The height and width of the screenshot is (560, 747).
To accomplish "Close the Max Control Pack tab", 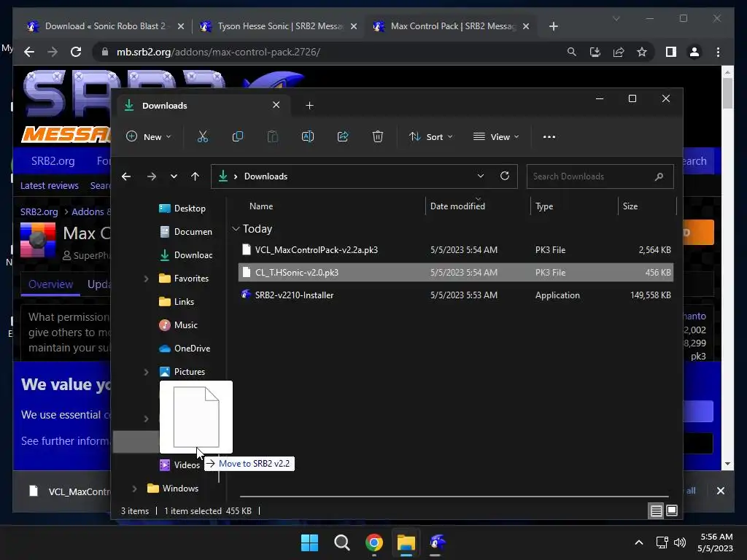I will (x=526, y=26).
